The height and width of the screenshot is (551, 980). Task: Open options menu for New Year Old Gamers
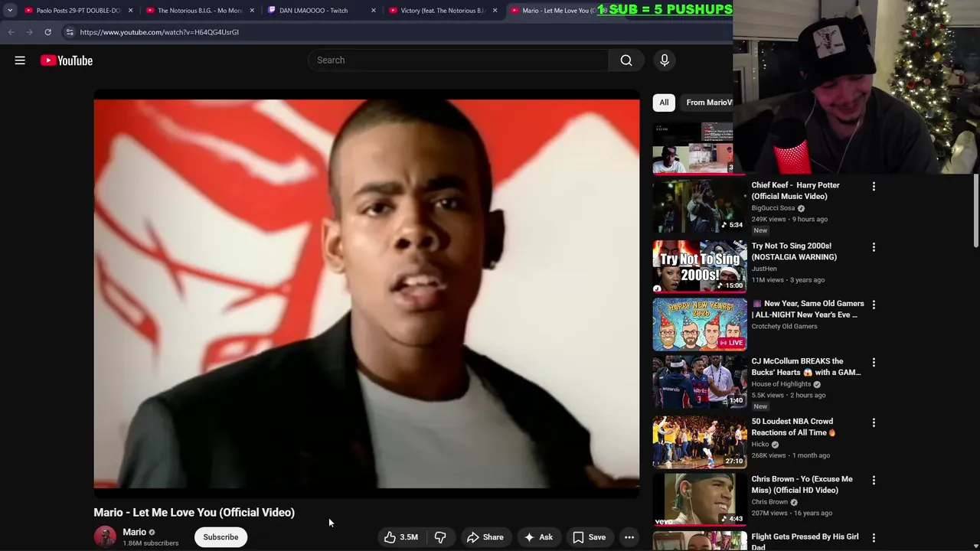874,305
